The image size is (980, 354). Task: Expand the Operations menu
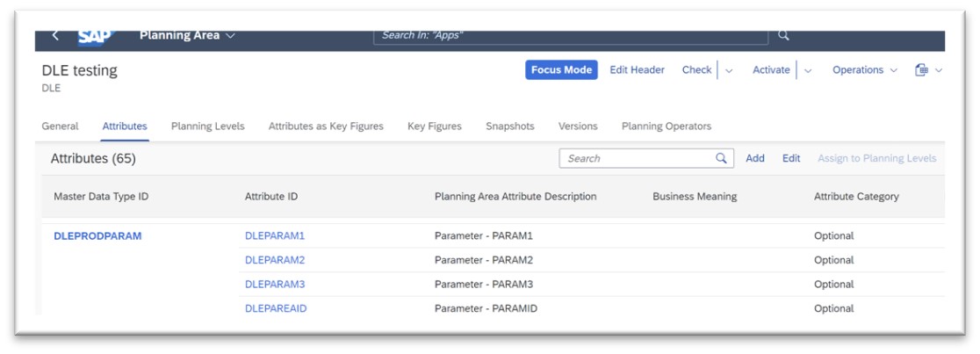click(x=864, y=70)
